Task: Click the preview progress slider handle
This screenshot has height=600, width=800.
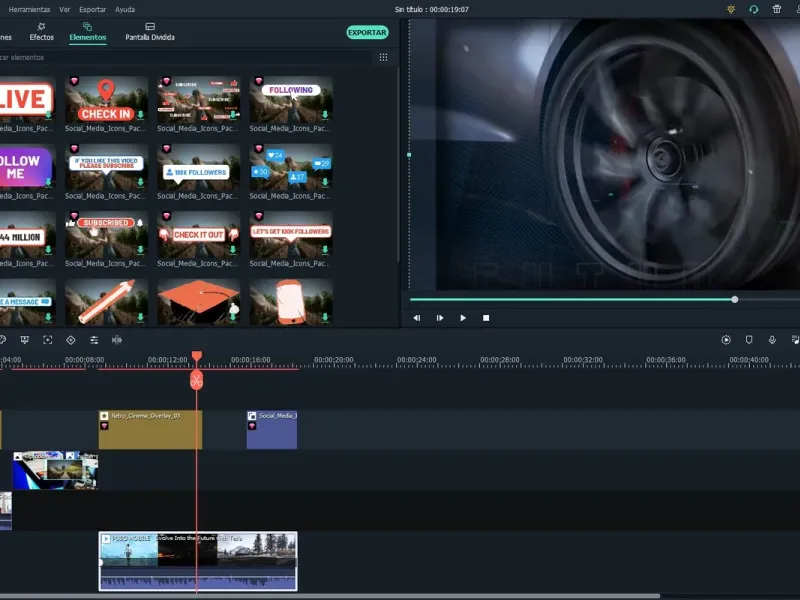Action: coord(735,299)
